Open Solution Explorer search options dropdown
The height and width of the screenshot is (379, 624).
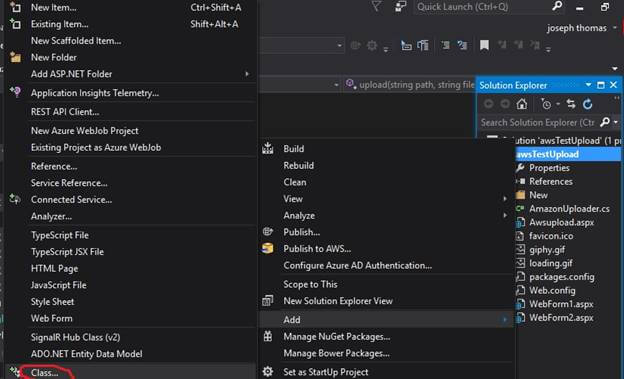[x=616, y=122]
